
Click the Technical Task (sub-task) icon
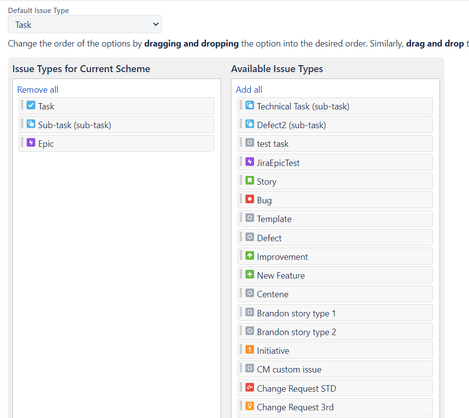(250, 105)
